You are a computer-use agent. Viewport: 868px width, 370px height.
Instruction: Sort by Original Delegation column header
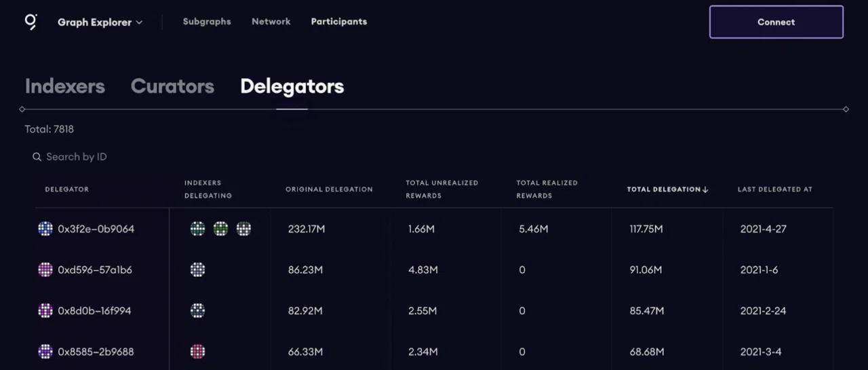[x=329, y=189]
